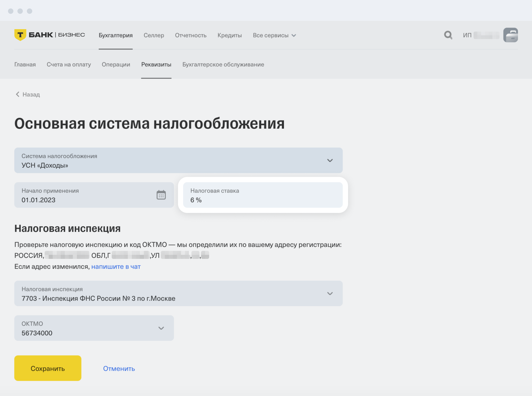
Task: Open Бухгалтерское обслуживание tab
Action: [223, 64]
